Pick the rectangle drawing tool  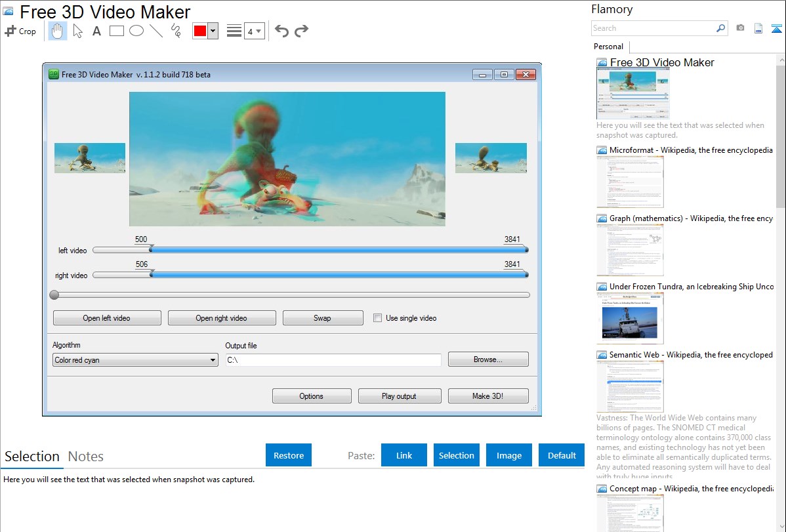[x=116, y=31]
